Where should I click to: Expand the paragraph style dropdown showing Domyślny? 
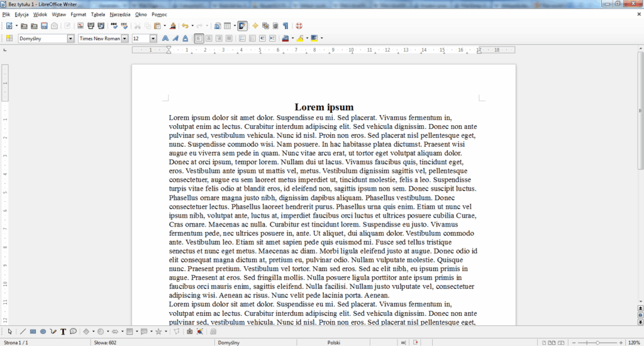pyautogui.click(x=70, y=38)
